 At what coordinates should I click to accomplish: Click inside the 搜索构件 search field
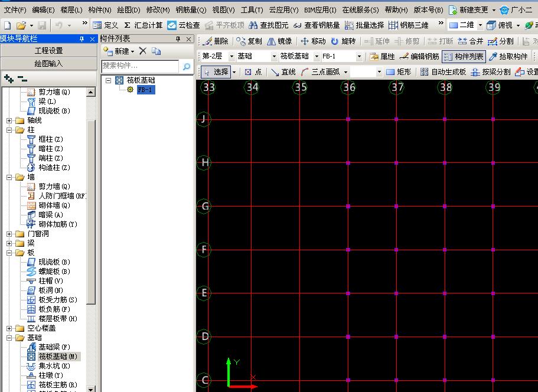click(140, 66)
